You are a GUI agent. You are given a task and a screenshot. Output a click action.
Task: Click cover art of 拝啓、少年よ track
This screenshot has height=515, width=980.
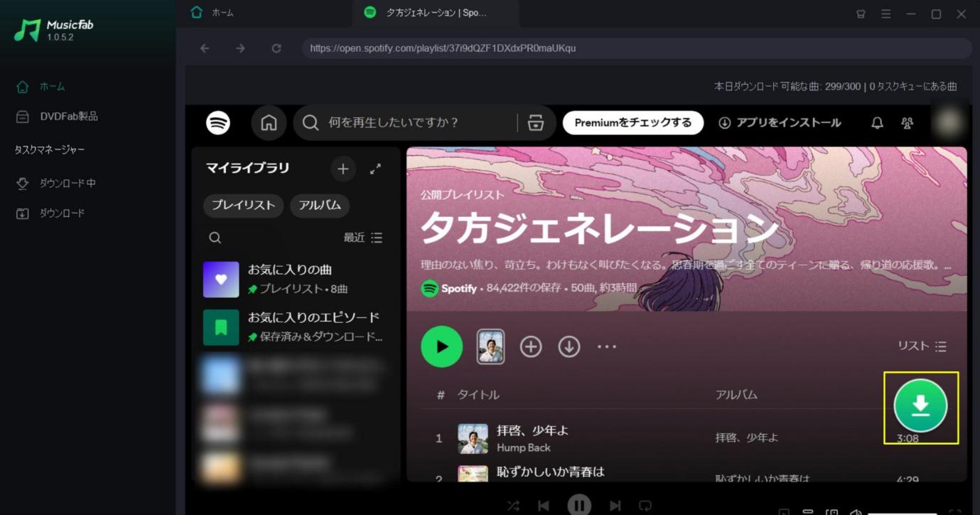click(473, 439)
